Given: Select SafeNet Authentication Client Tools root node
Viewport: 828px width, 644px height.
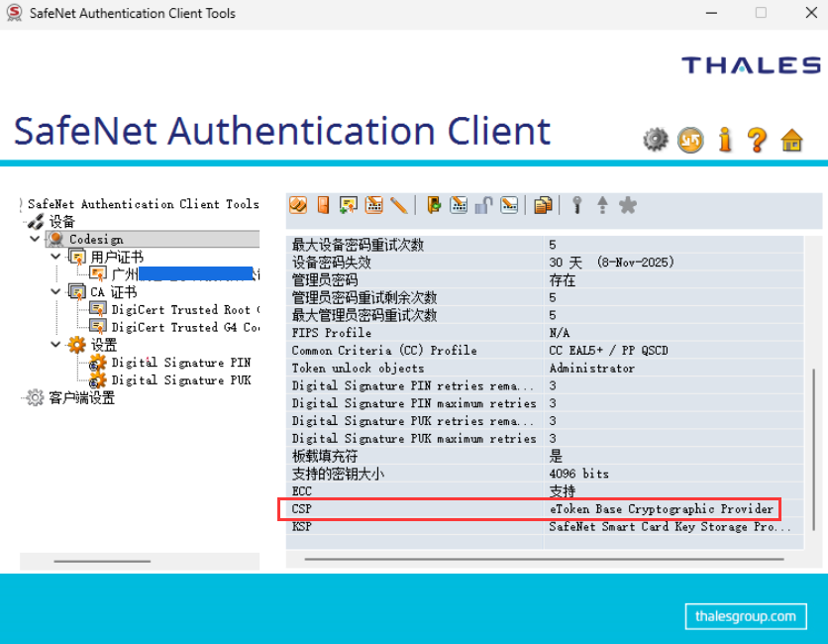Looking at the screenshot, I should click(x=143, y=204).
